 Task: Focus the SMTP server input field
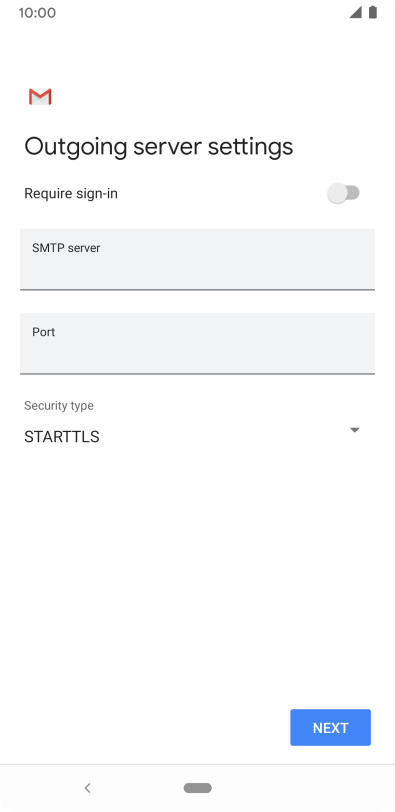point(197,259)
